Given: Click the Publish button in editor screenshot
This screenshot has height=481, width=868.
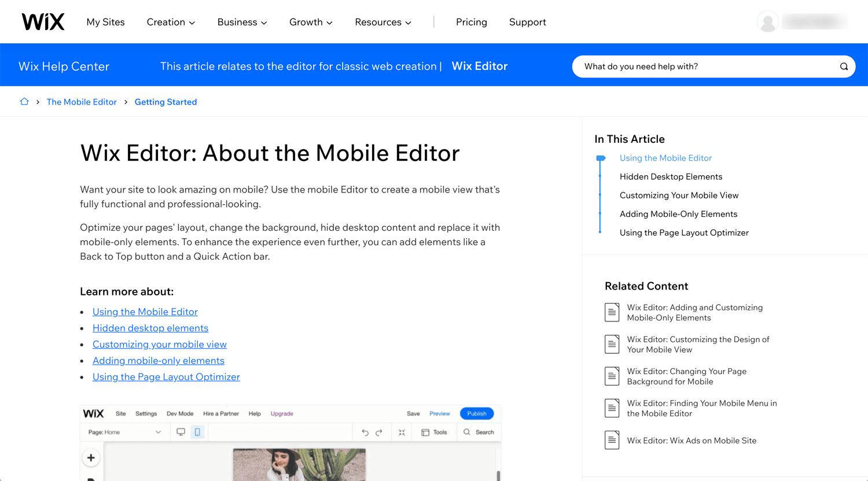Looking at the screenshot, I should 477,413.
